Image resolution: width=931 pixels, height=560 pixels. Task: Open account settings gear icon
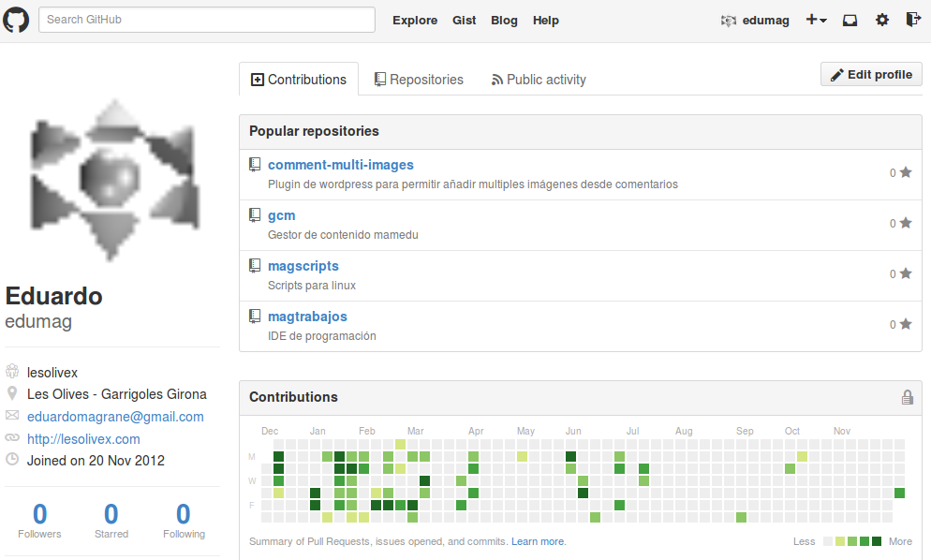click(x=882, y=20)
